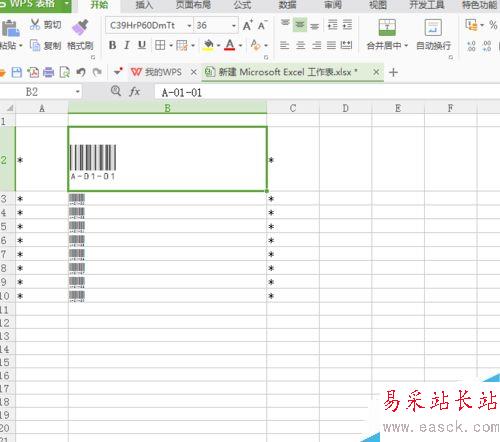This screenshot has height=442, width=500.
Task: Click the increase decimal places icon
Action: click(471, 46)
